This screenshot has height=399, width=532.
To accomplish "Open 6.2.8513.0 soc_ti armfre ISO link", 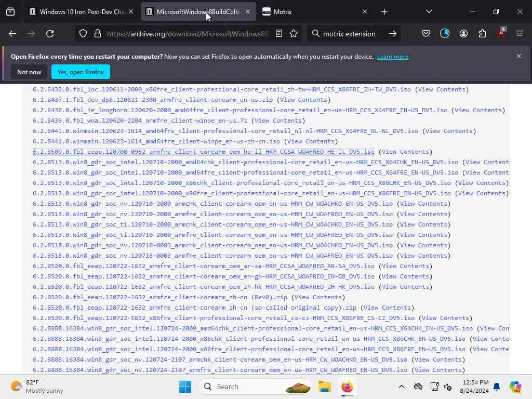I will (x=212, y=235).
